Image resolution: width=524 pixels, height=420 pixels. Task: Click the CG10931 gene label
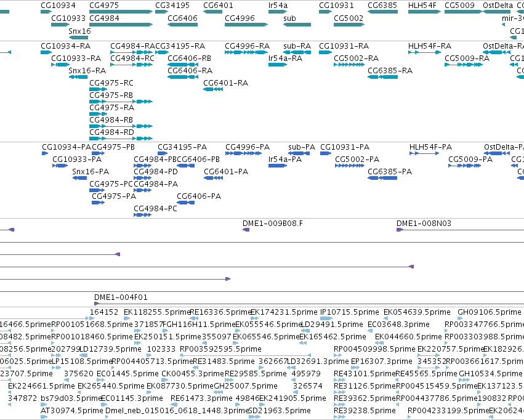(336, 6)
